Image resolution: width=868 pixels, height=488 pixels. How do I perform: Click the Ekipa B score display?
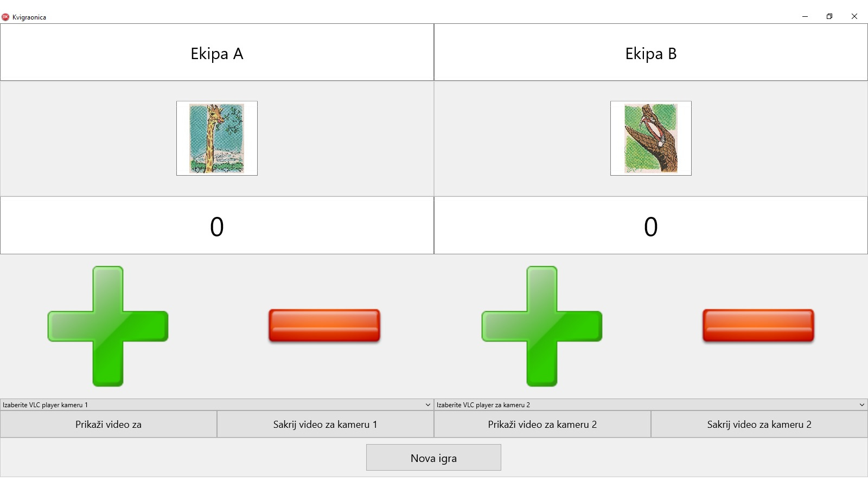(651, 226)
